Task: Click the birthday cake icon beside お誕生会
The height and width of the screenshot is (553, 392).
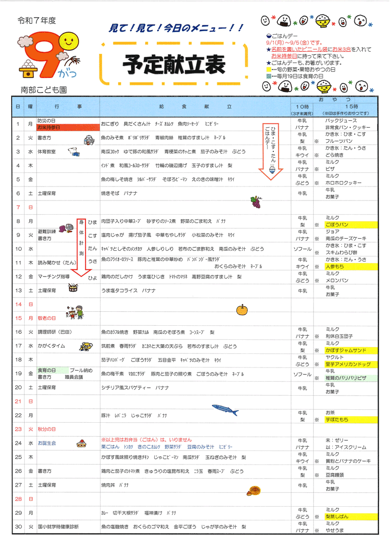Action: 81,444
